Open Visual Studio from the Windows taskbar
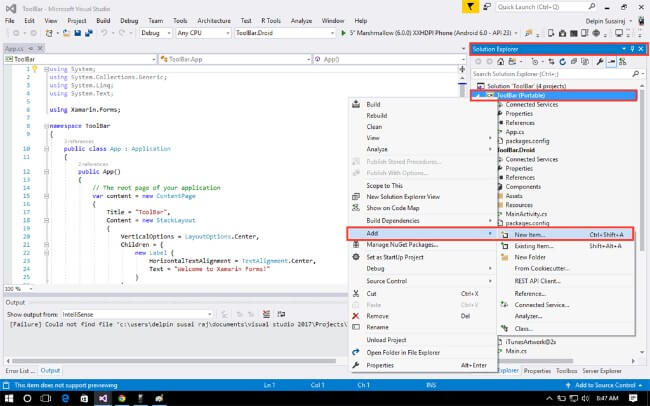Screen dimensions: 650x406 [103, 399]
